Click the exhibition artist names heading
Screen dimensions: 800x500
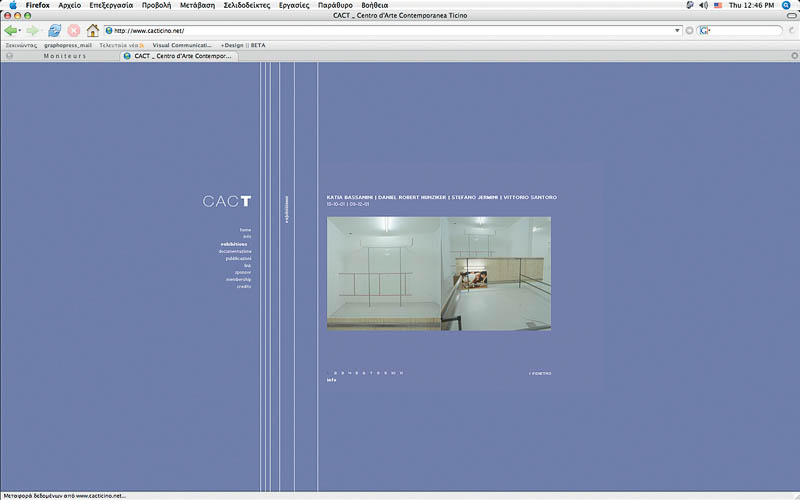(x=442, y=197)
